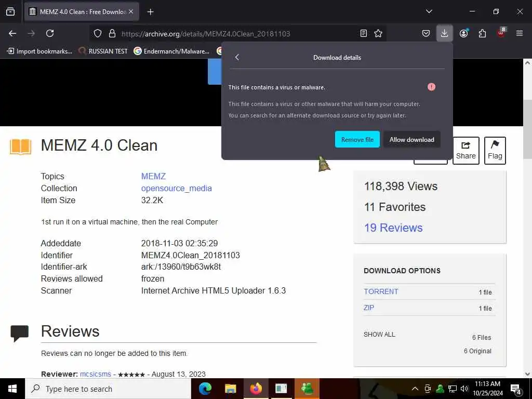This screenshot has width=532, height=399.
Task: Close the MEMZ 4.0 Clean tab
Action: click(x=131, y=11)
